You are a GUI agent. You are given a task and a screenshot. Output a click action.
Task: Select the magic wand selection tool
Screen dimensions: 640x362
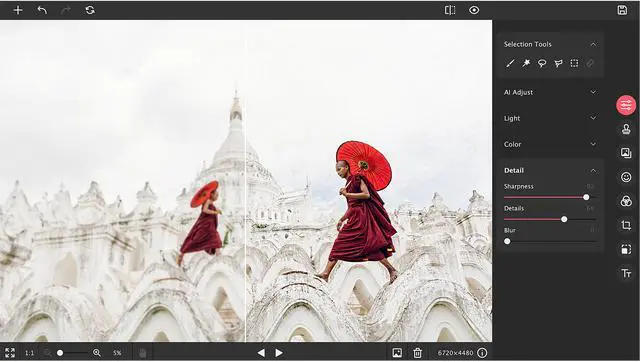tap(526, 63)
